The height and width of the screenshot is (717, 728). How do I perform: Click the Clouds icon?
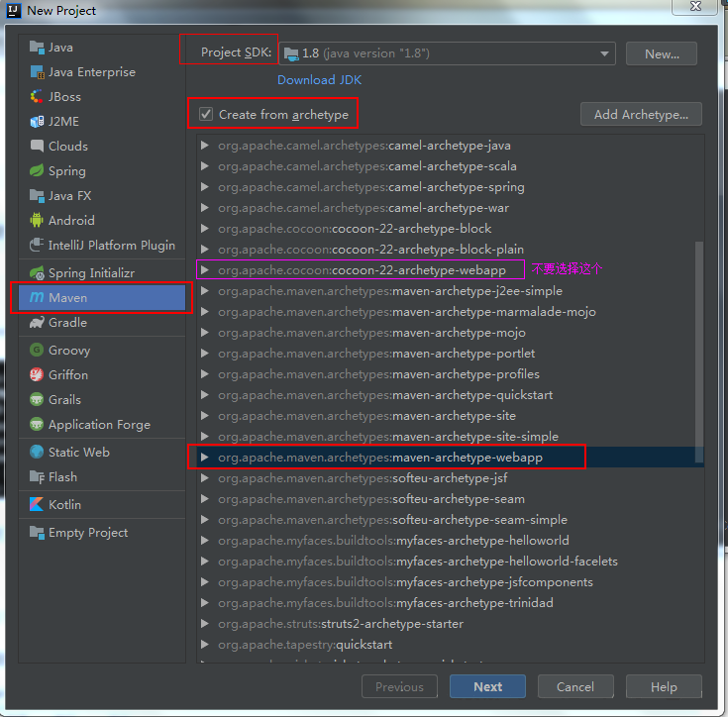tap(37, 146)
